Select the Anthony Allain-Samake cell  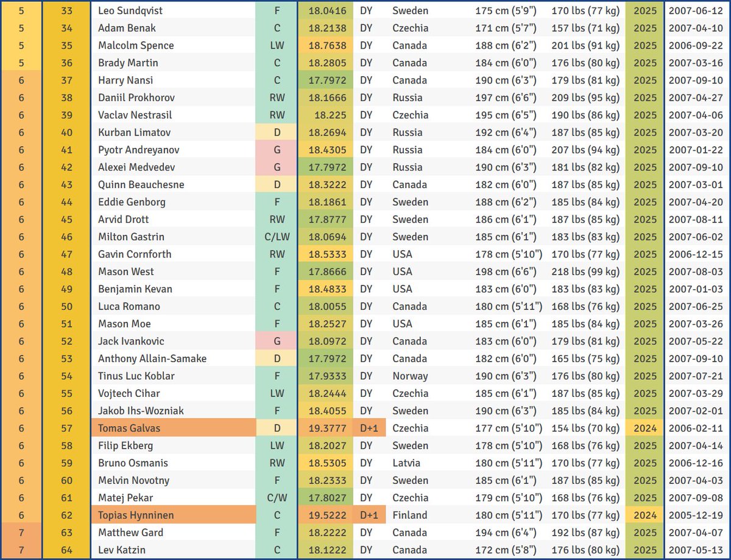(x=173, y=359)
